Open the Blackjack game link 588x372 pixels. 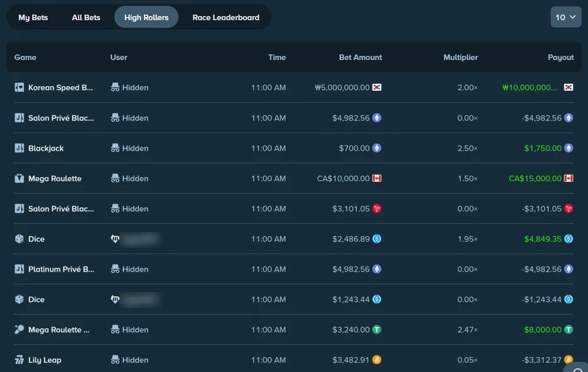coord(46,148)
